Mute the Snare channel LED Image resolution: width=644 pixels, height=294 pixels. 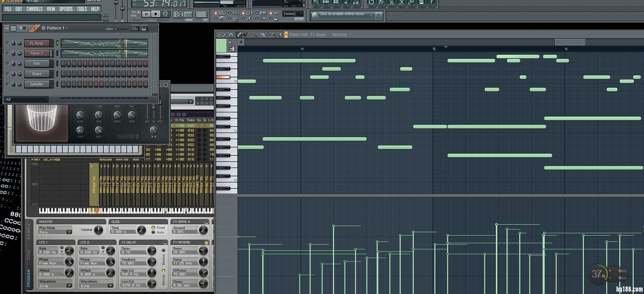tap(7, 74)
